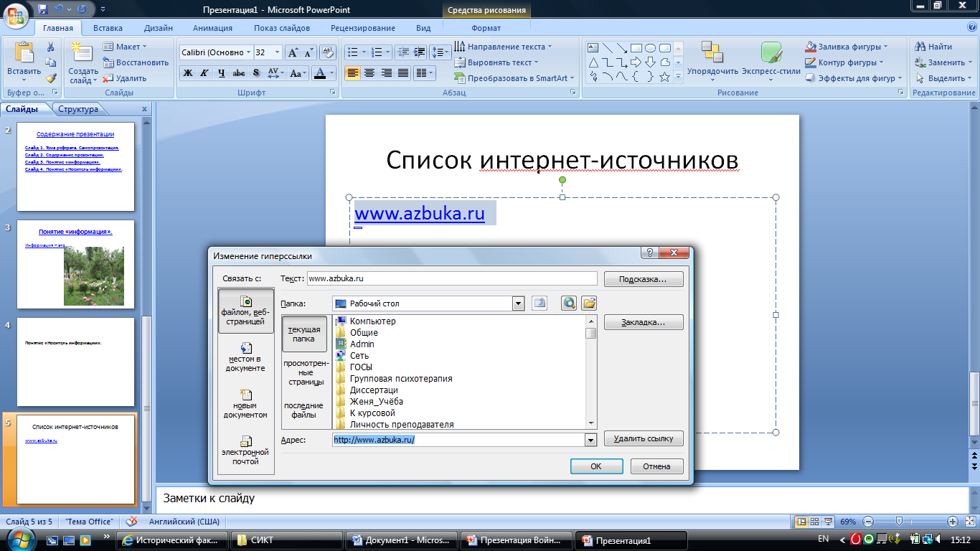This screenshot has width=980, height=551.
Task: Toggle bold Ж formatting
Action: [188, 73]
